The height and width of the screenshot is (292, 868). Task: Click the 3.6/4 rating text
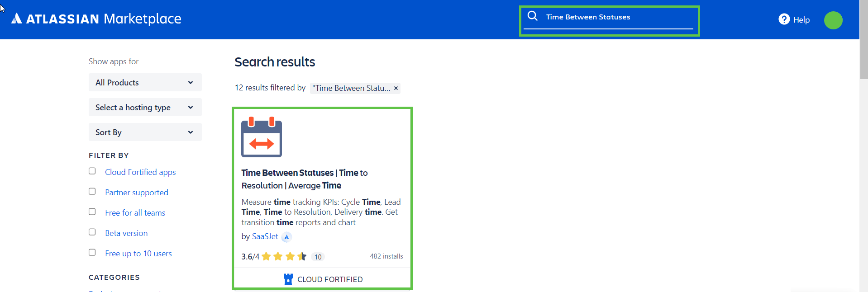tap(250, 257)
